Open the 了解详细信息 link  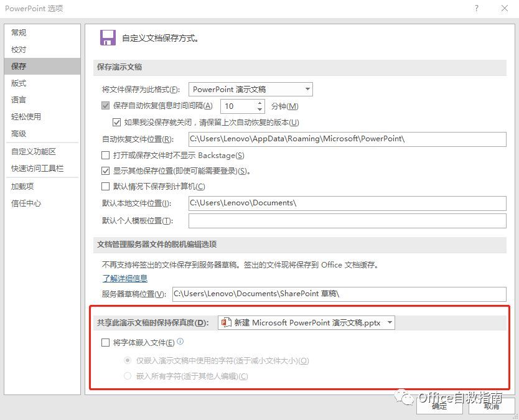tap(125, 278)
